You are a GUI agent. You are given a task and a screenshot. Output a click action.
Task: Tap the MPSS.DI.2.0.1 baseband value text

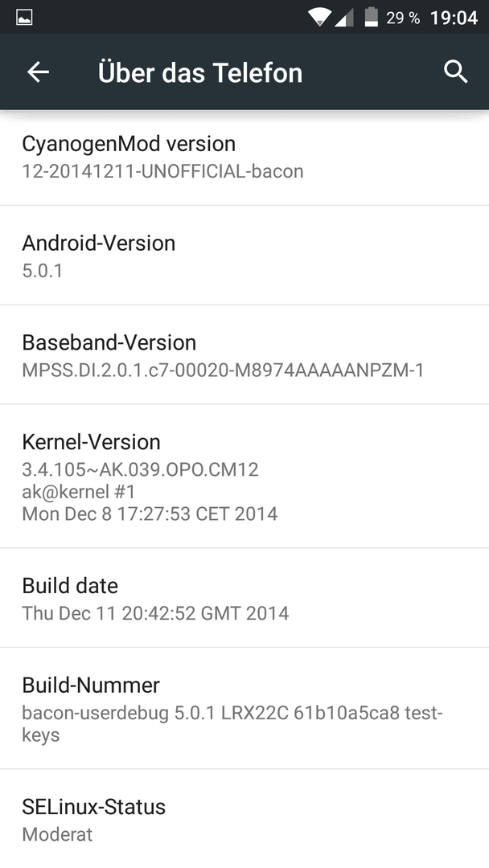click(x=223, y=370)
